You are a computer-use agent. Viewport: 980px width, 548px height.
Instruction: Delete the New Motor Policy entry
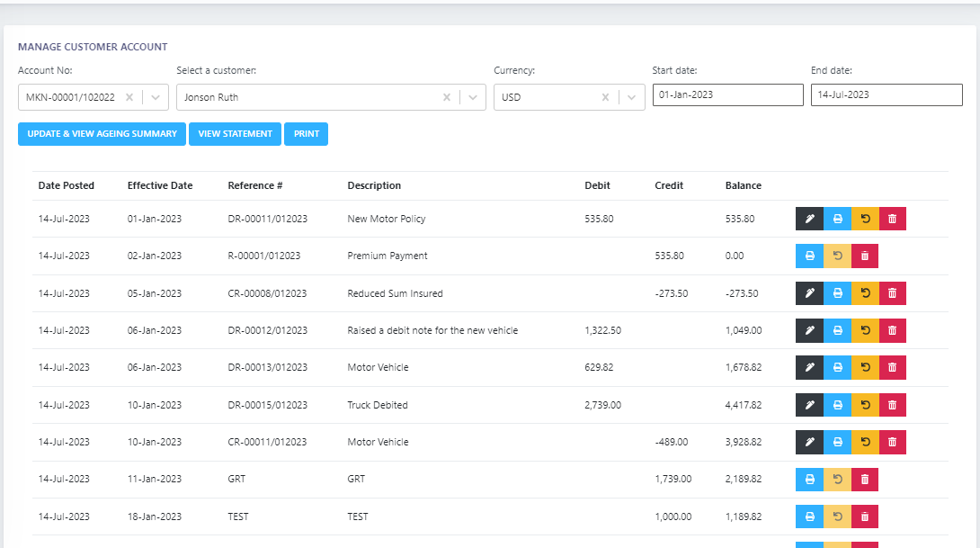point(893,219)
